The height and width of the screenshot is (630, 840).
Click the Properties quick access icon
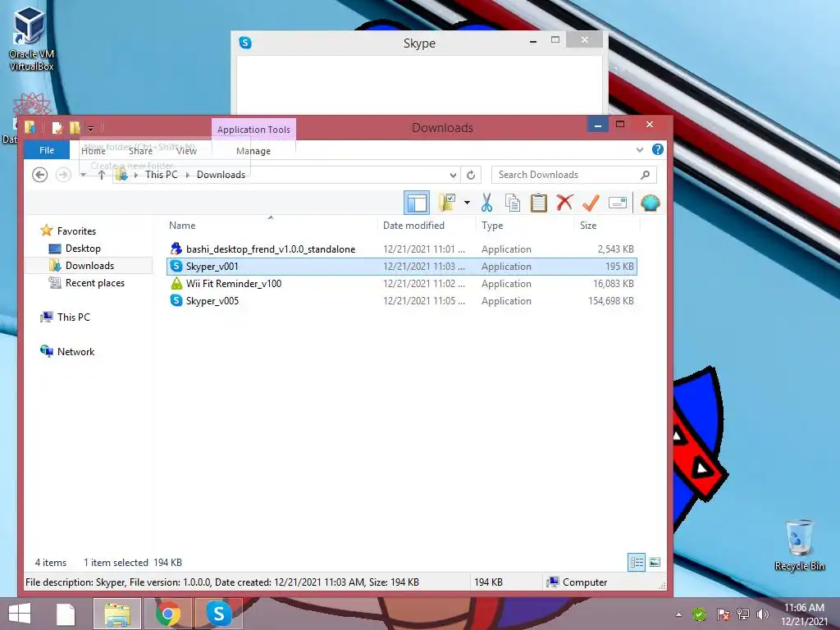[x=57, y=127]
